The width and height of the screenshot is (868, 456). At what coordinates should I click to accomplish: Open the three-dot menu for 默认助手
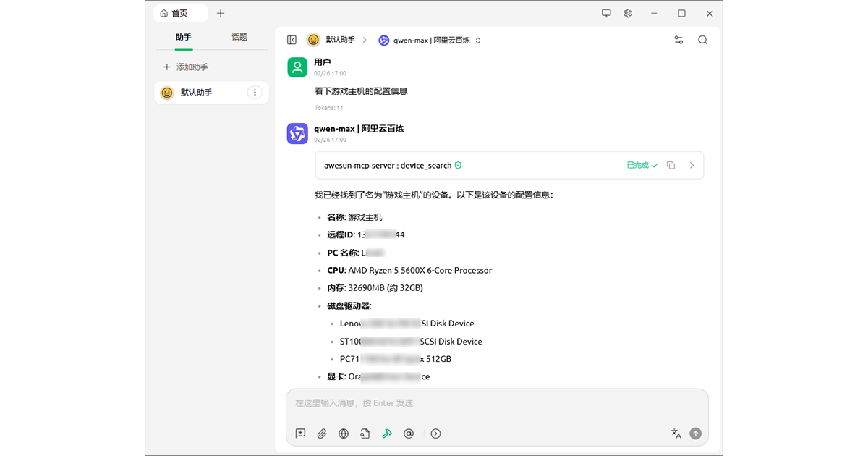pyautogui.click(x=255, y=93)
